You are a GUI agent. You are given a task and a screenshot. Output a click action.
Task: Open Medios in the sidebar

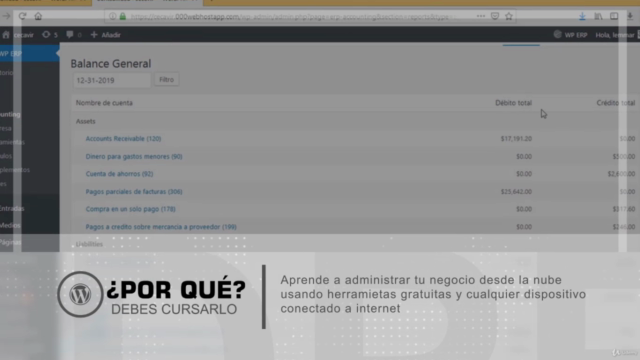coord(10,225)
